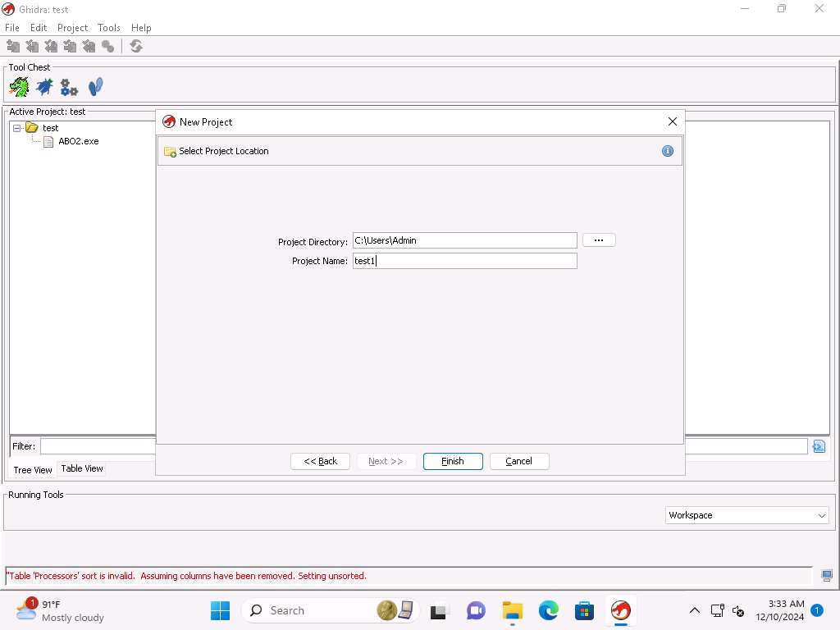The width and height of the screenshot is (840, 630).
Task: Open the Project menu
Action: point(72,28)
